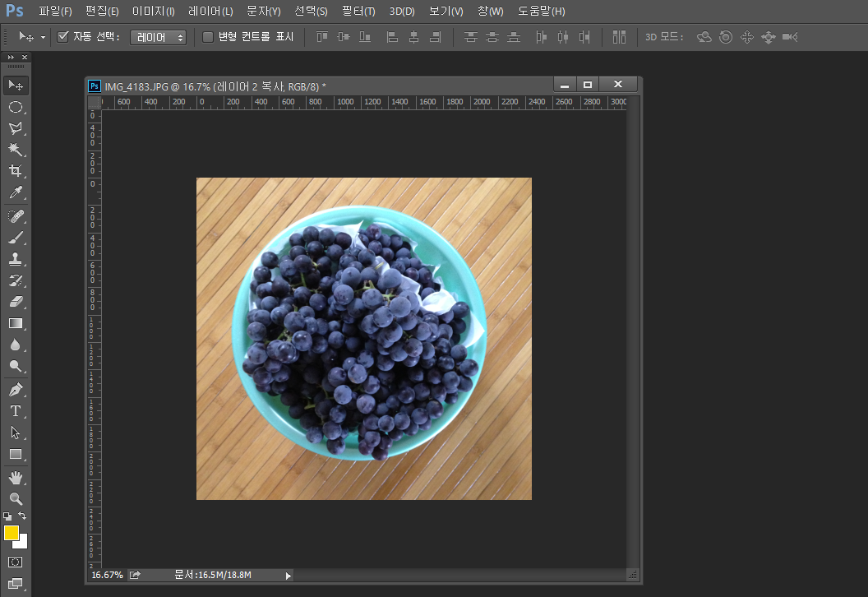Open the status bar info arrow menu

click(x=289, y=576)
